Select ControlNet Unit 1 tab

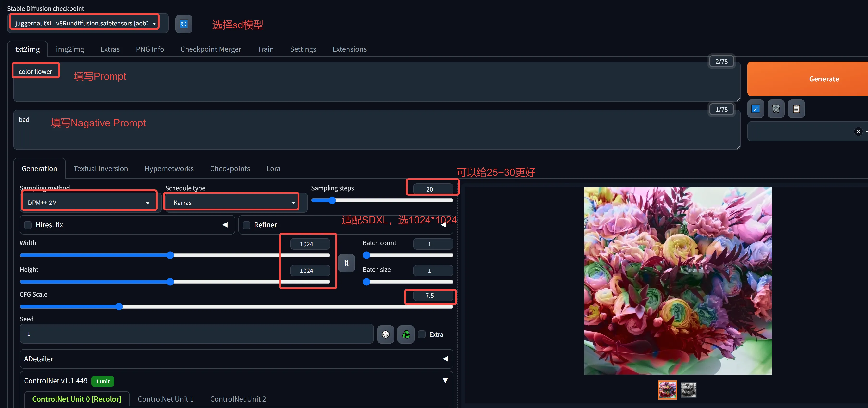pyautogui.click(x=165, y=399)
